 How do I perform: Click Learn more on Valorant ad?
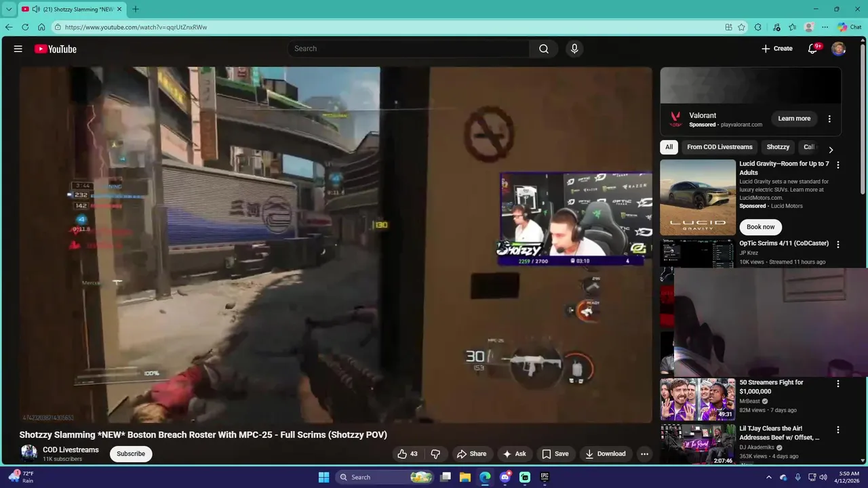tap(794, 119)
